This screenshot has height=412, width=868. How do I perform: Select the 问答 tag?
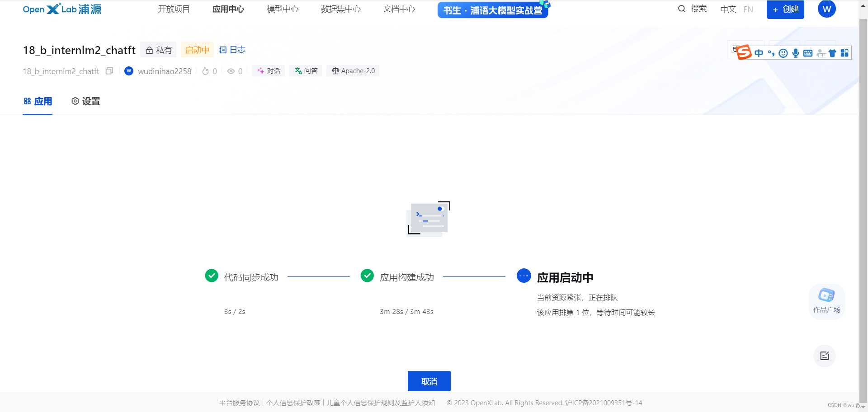coord(306,71)
